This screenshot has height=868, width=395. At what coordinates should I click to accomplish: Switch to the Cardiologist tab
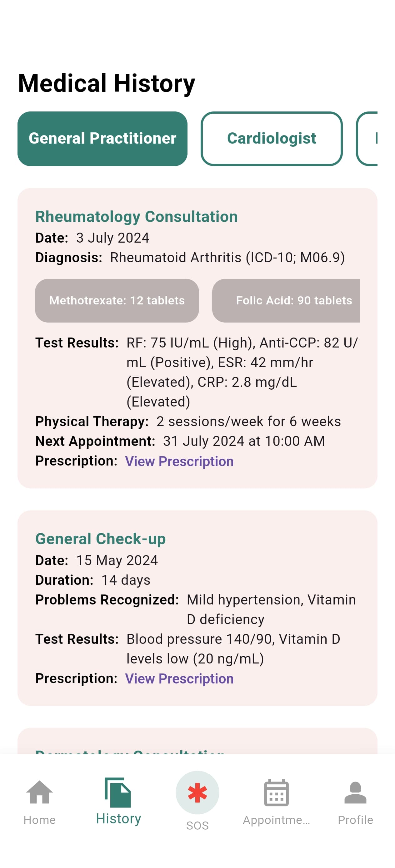pyautogui.click(x=272, y=139)
